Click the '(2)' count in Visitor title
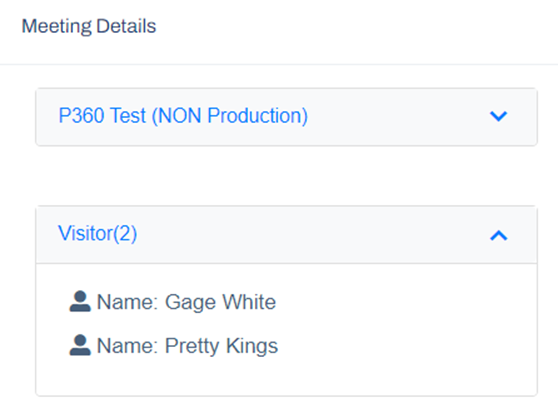The image size is (558, 403). point(125,234)
